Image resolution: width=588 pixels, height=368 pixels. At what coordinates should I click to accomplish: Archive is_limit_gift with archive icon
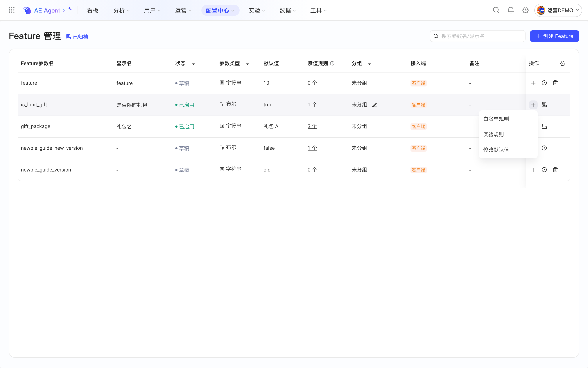pos(544,105)
